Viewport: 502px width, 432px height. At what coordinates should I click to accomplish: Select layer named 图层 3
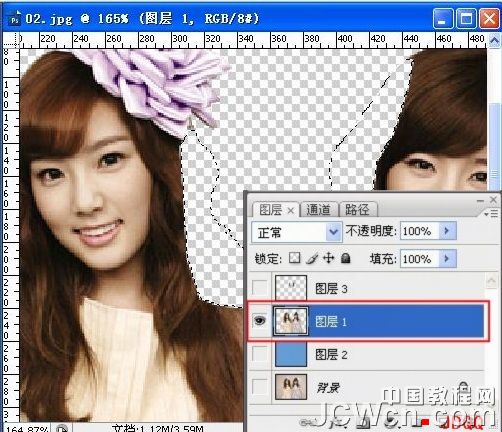coord(331,289)
